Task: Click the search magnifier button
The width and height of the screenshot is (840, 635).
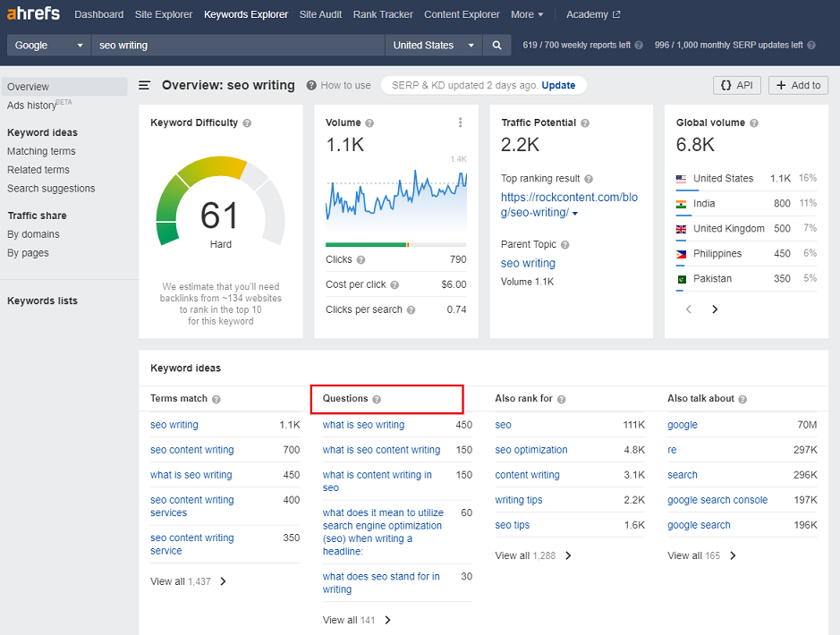Action: coord(497,45)
